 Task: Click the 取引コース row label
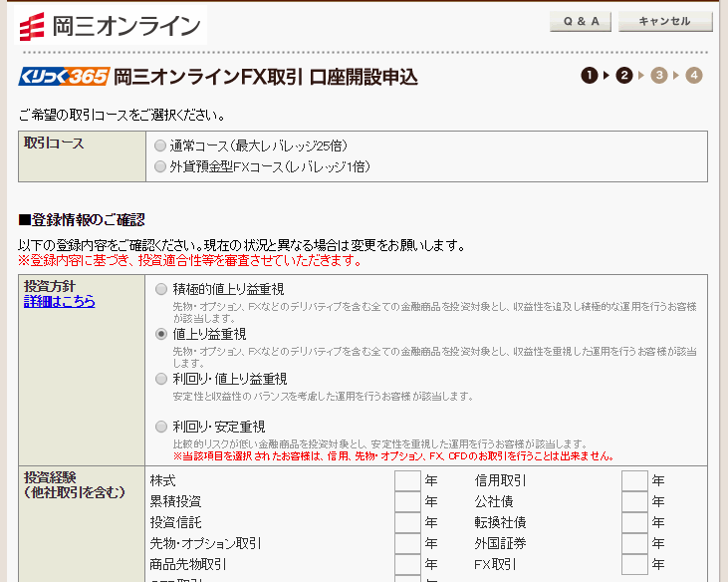[54, 144]
